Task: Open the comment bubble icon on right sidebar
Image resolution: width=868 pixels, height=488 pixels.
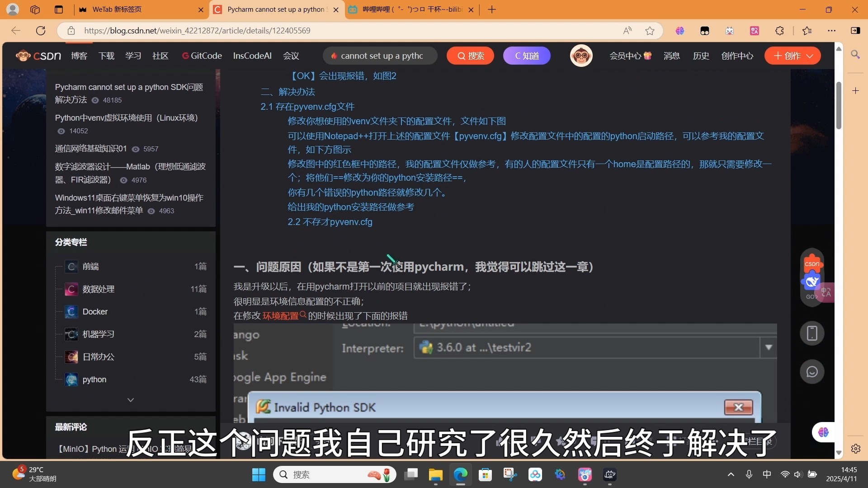Action: (812, 372)
